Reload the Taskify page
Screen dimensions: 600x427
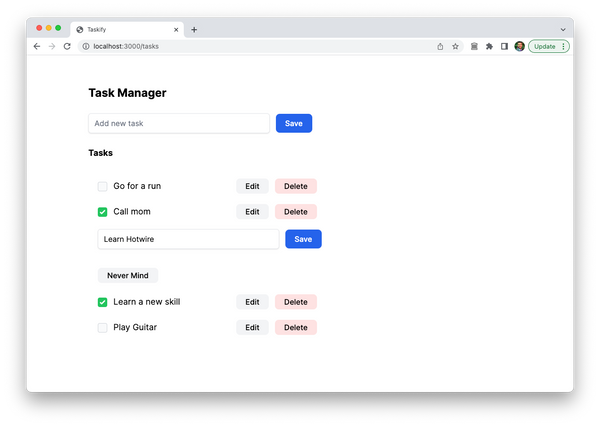click(67, 46)
